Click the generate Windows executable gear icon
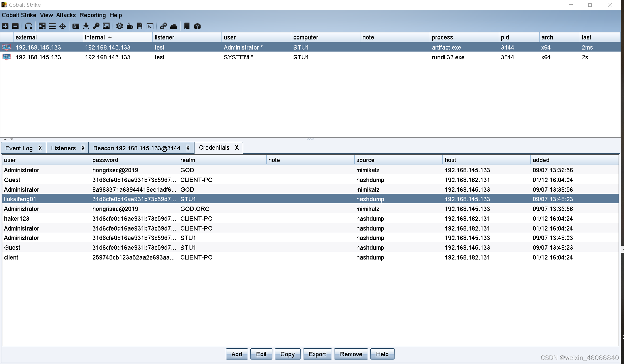 coord(120,26)
